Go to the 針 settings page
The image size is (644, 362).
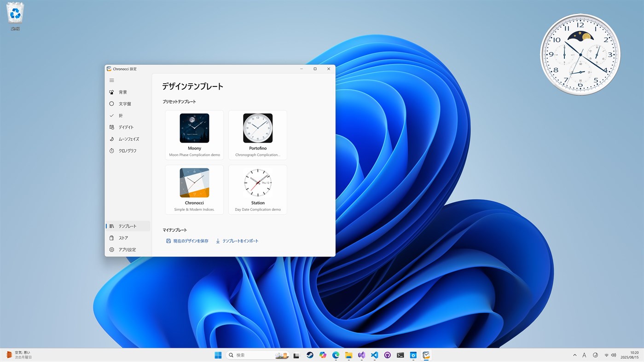(x=128, y=115)
